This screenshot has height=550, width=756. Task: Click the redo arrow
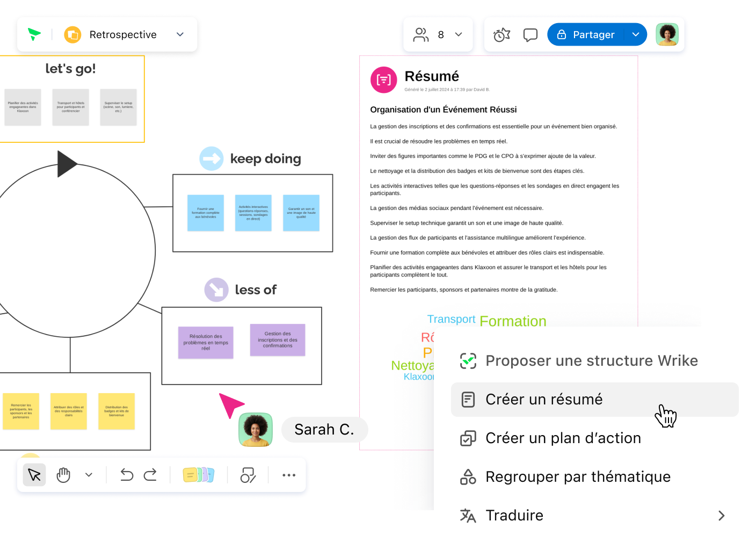(150, 475)
